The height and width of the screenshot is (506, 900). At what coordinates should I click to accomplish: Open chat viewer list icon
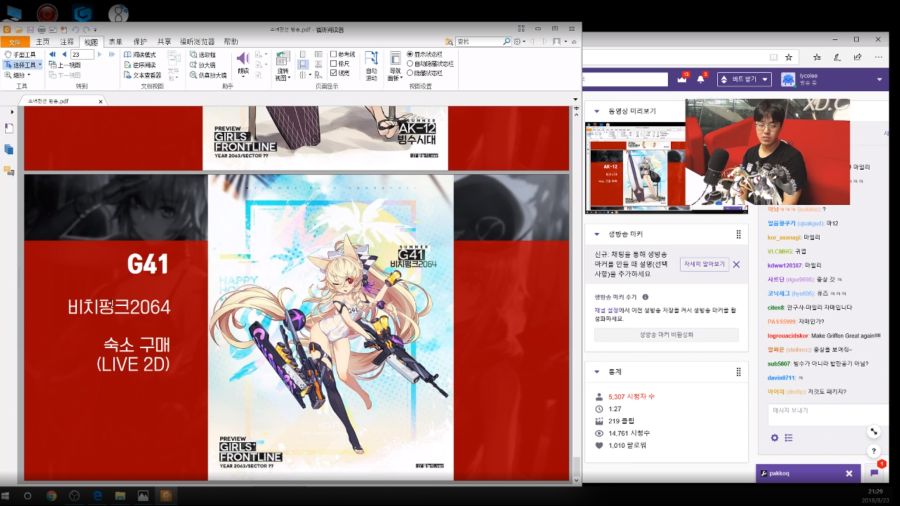coord(789,438)
